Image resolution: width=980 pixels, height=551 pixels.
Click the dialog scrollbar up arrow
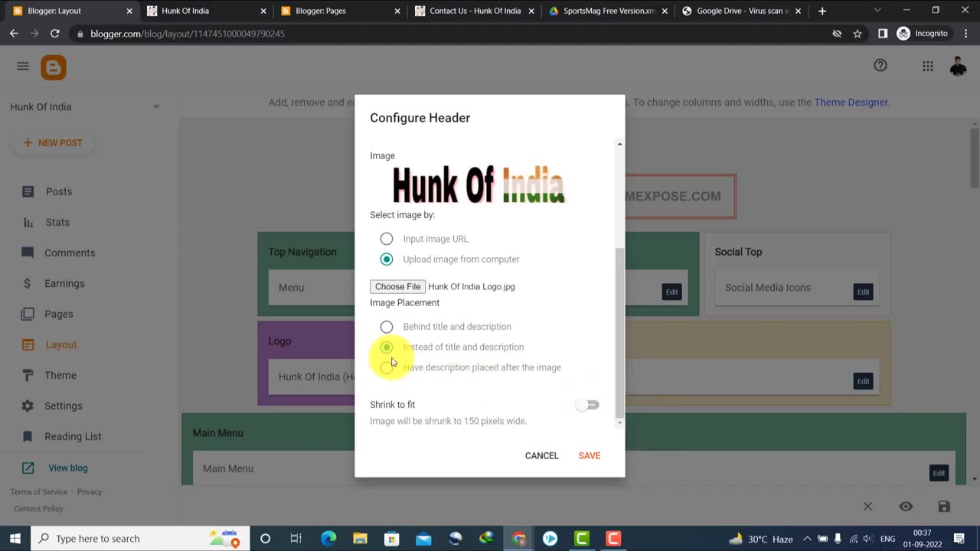[x=619, y=144]
